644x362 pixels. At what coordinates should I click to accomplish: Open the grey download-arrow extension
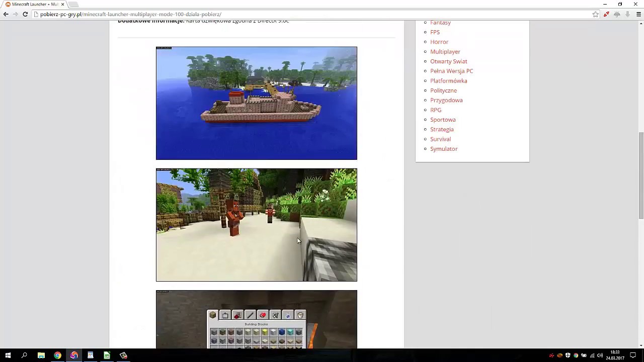627,14
